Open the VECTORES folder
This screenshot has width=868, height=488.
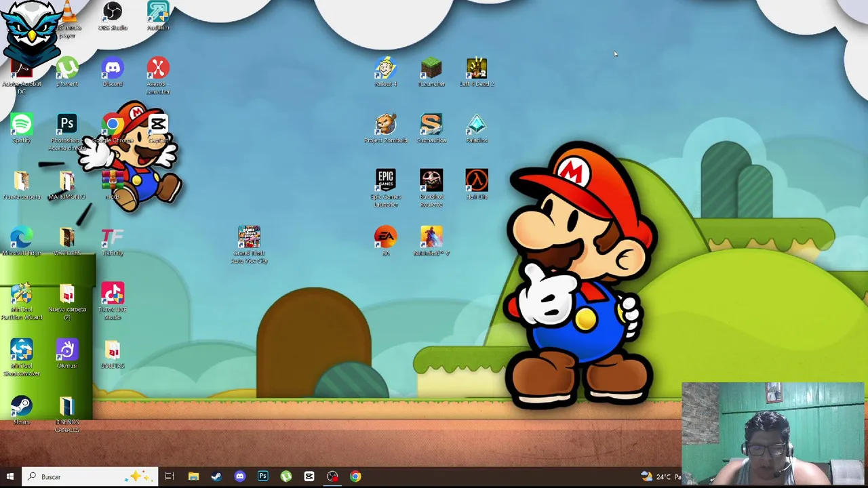[x=67, y=241]
